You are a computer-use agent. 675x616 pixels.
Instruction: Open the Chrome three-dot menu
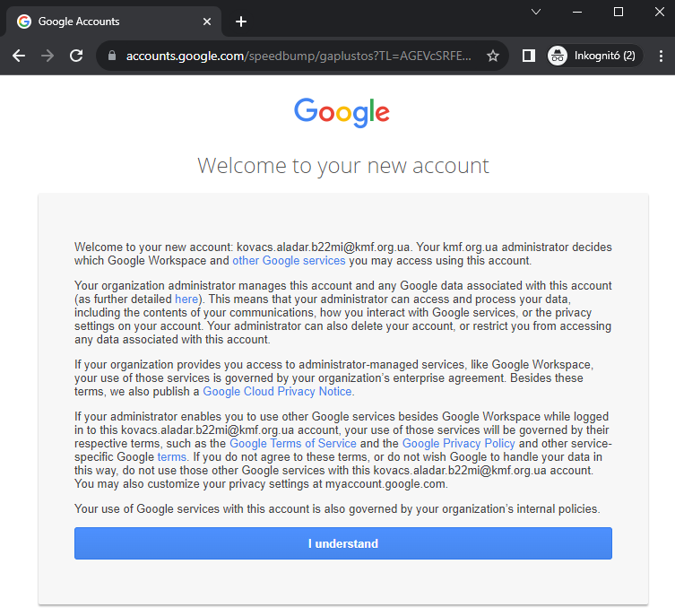661,56
